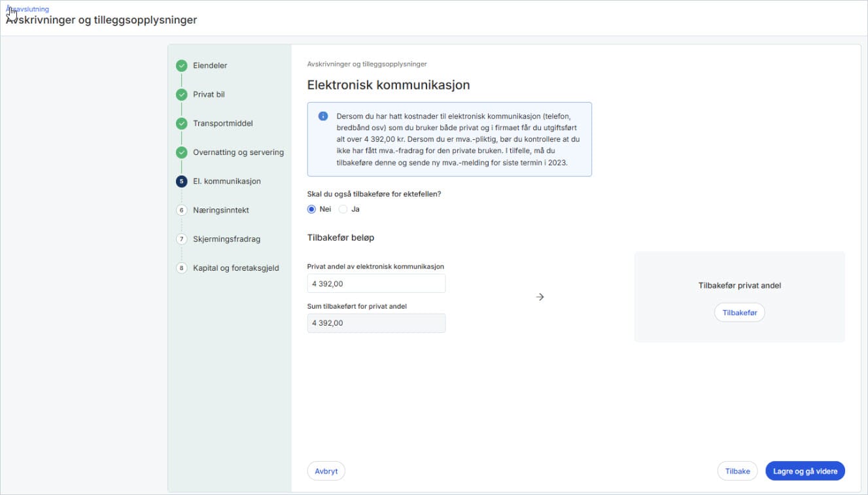Open the Skjermingsfradrag step
This screenshot has width=868, height=495.
click(x=226, y=239)
